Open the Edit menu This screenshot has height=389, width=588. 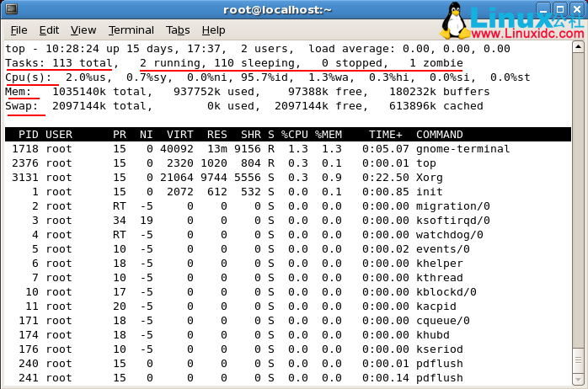coord(49,30)
